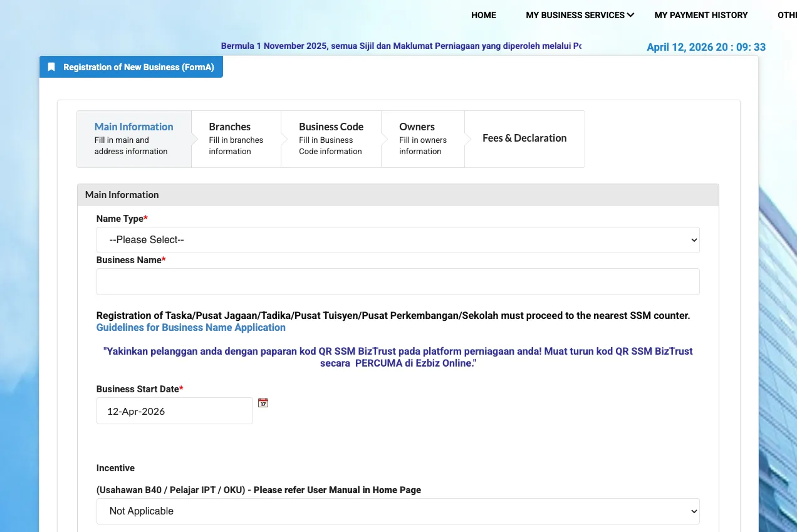
Task: Click the Main Information panel header bar
Action: (x=397, y=195)
